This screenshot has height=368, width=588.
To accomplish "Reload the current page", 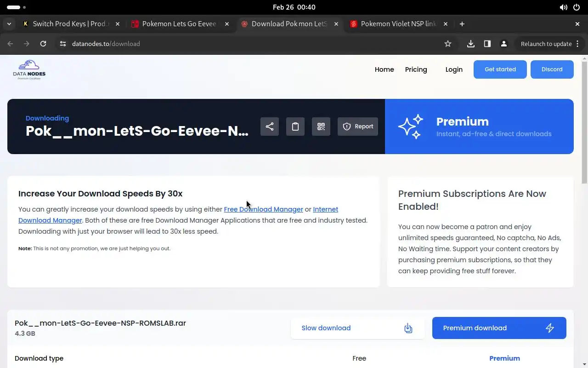I will (43, 44).
